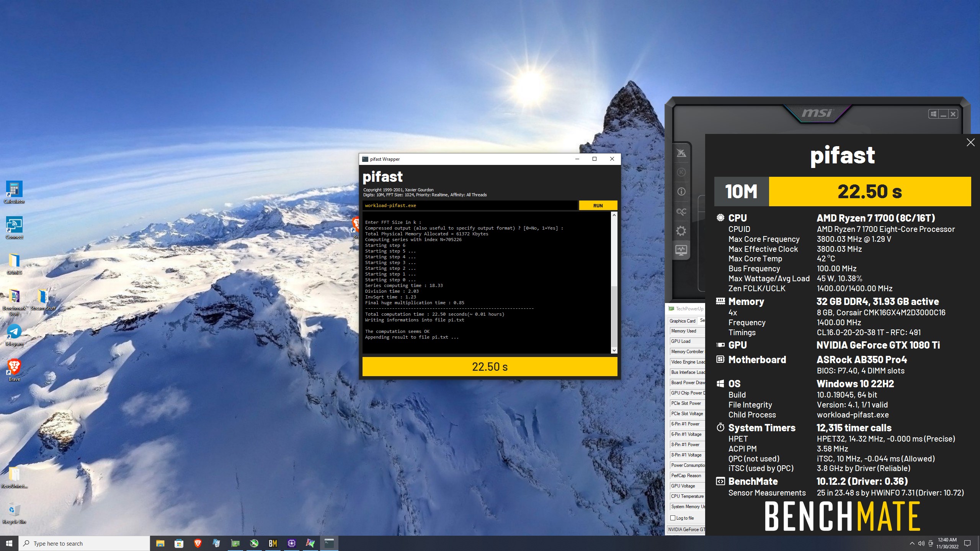
Task: Click the RUN button in pifast Wrapper
Action: click(598, 205)
